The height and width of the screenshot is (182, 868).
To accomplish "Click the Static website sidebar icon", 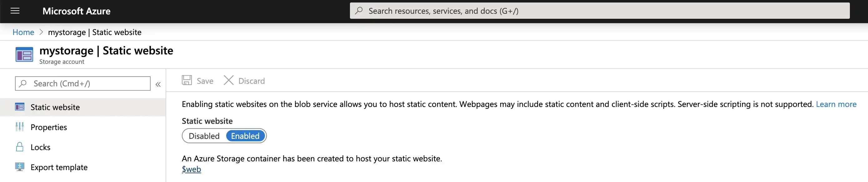I will pos(20,107).
